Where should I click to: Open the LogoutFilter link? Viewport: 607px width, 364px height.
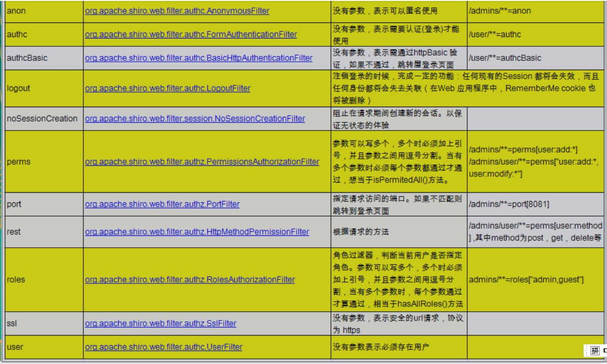(167, 88)
